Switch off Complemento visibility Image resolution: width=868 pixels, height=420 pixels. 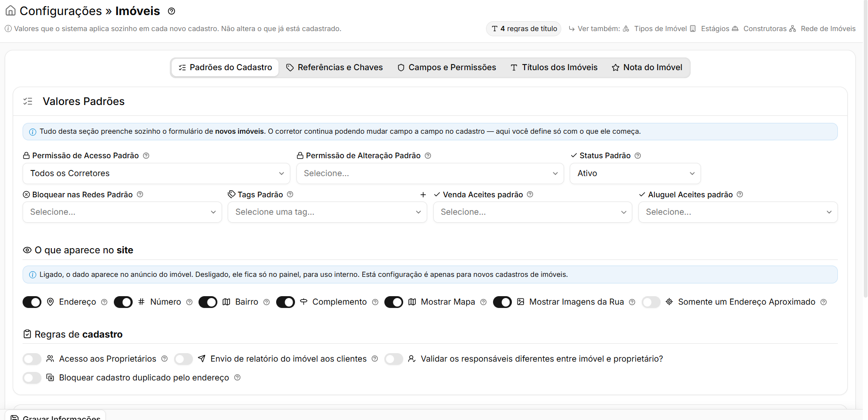pos(286,302)
